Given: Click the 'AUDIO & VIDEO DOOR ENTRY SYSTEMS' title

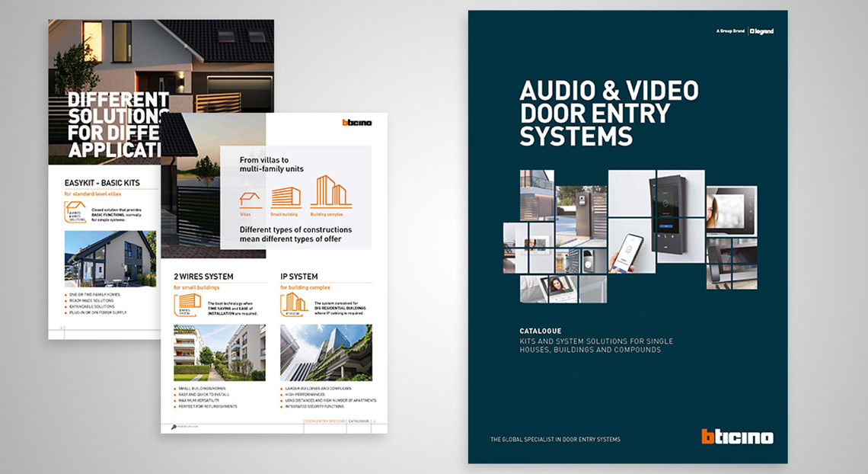Looking at the screenshot, I should tap(609, 114).
